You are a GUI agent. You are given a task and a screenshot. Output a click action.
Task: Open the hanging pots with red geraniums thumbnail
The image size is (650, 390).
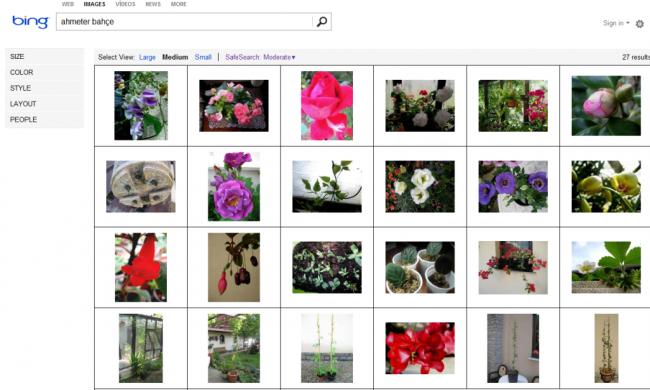(420, 106)
